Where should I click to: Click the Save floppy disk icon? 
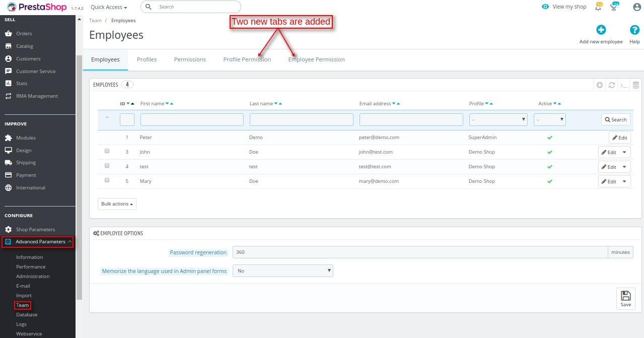625,298
